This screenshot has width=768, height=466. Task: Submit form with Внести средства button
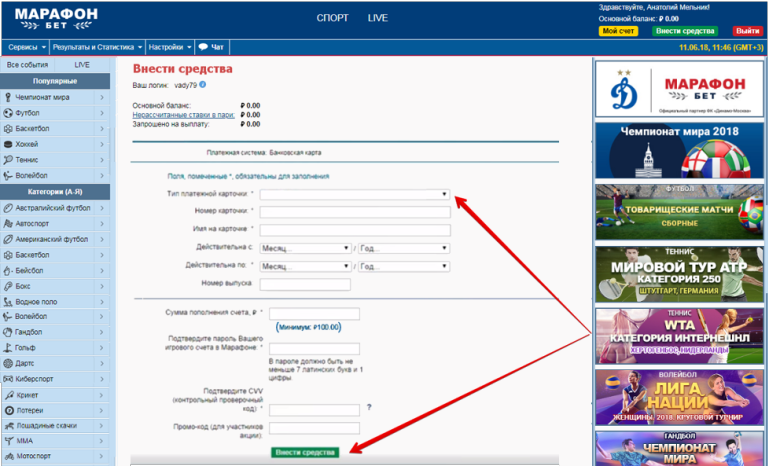[x=305, y=452]
